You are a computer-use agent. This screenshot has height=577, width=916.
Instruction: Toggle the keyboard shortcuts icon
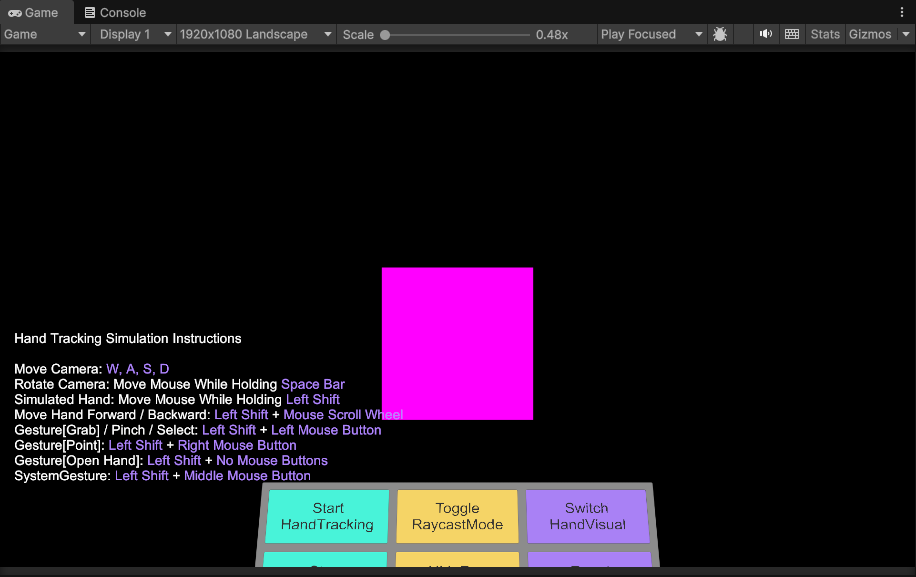click(792, 34)
